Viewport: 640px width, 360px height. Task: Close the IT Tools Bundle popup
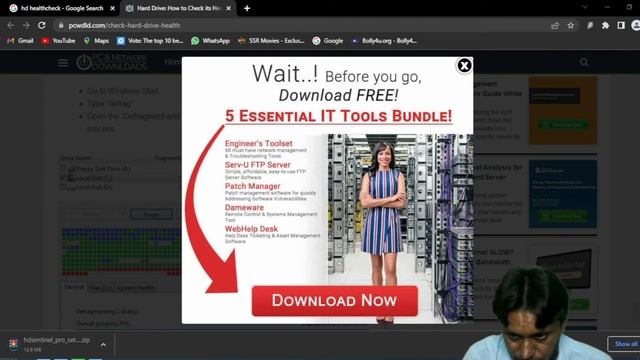coord(464,66)
